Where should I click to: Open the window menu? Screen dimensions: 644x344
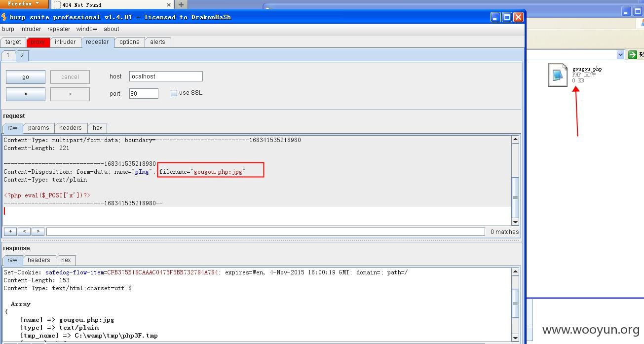87,29
